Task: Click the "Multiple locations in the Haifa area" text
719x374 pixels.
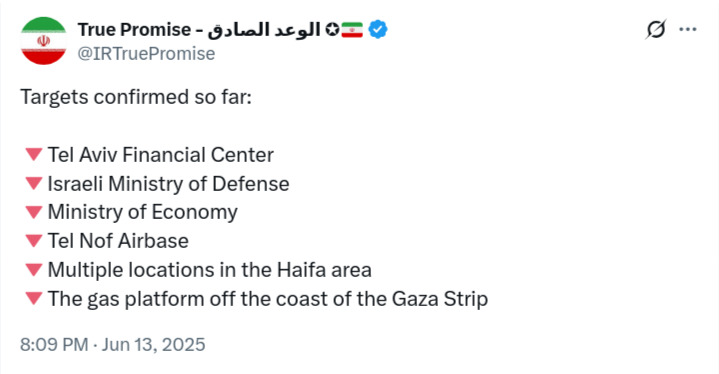Action: 210,270
